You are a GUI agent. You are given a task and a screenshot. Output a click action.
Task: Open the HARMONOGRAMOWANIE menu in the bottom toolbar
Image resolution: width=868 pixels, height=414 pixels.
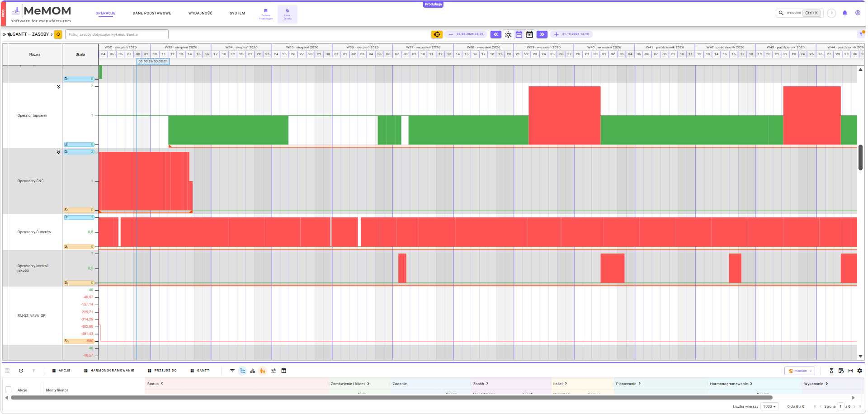109,371
